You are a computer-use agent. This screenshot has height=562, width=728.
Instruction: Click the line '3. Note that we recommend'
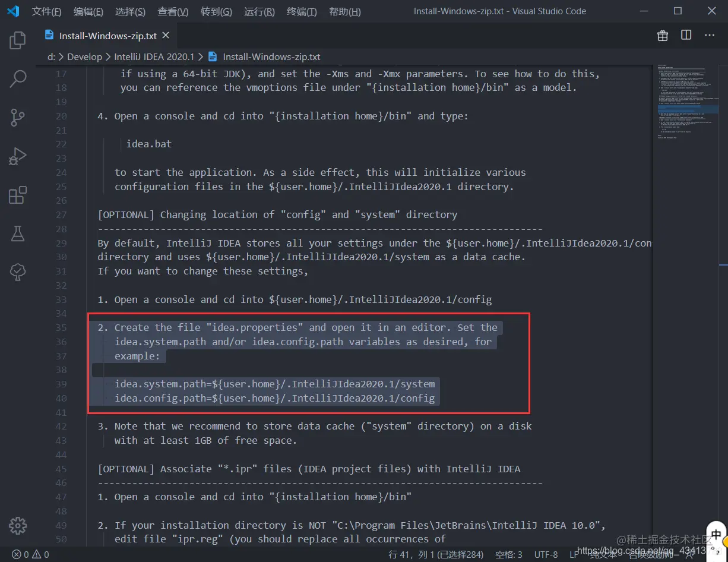tap(315, 426)
